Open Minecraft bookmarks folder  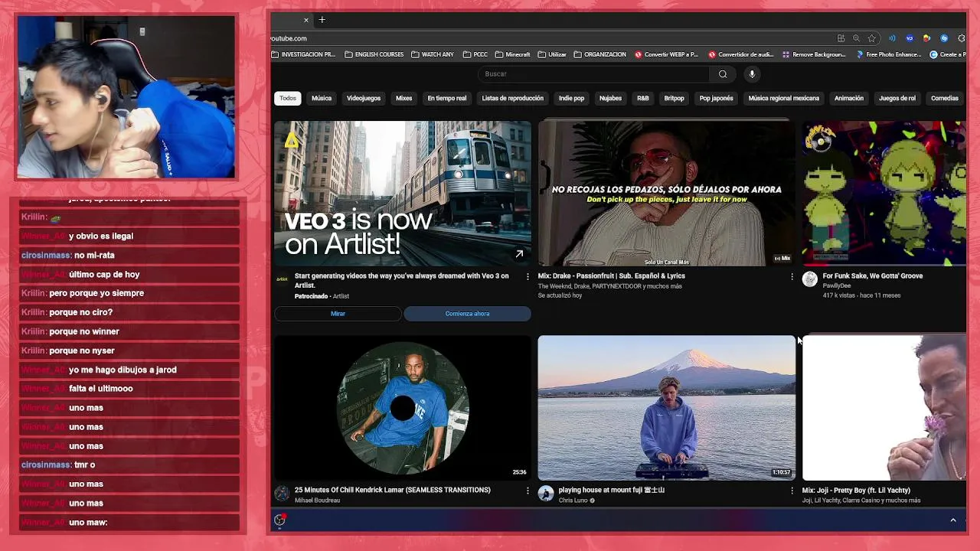coord(513,54)
